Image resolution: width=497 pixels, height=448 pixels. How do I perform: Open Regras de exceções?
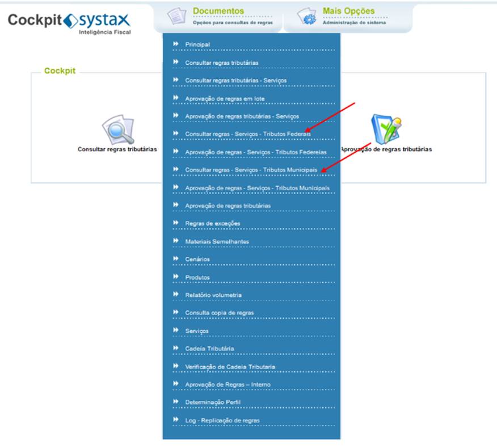pos(213,224)
